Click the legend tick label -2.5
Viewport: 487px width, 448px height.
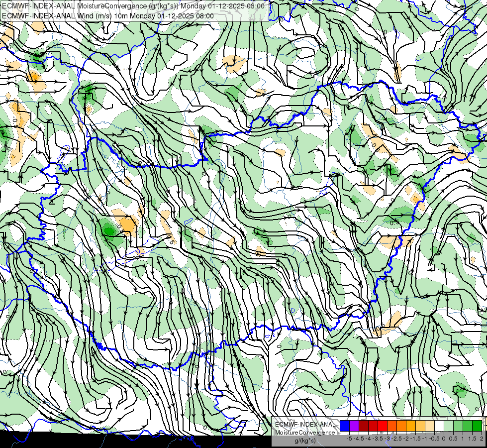pyautogui.click(x=396, y=439)
